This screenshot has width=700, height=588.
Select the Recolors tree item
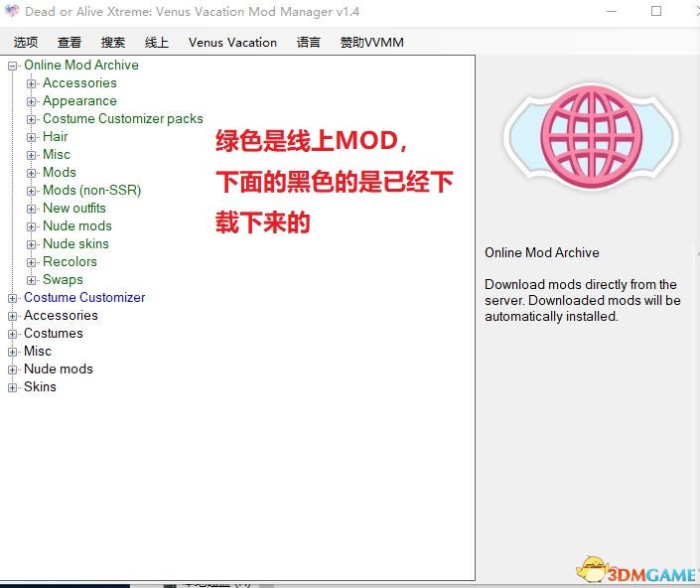pos(70,262)
